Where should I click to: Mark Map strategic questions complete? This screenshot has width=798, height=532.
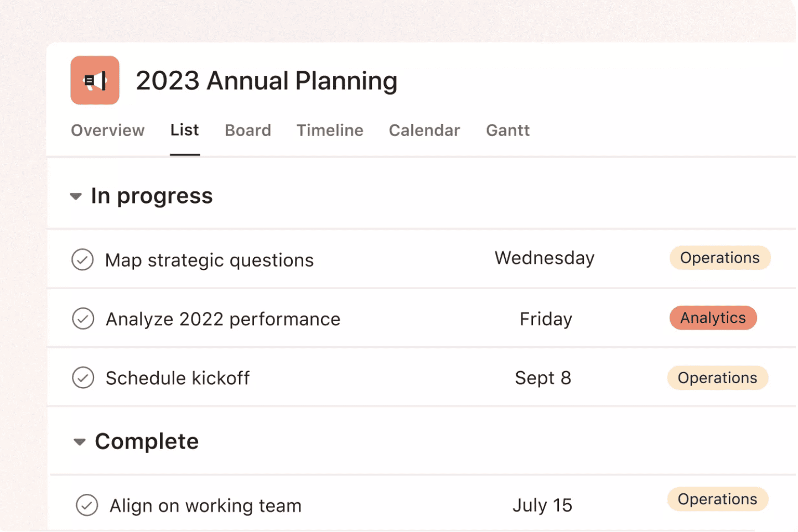(82, 259)
